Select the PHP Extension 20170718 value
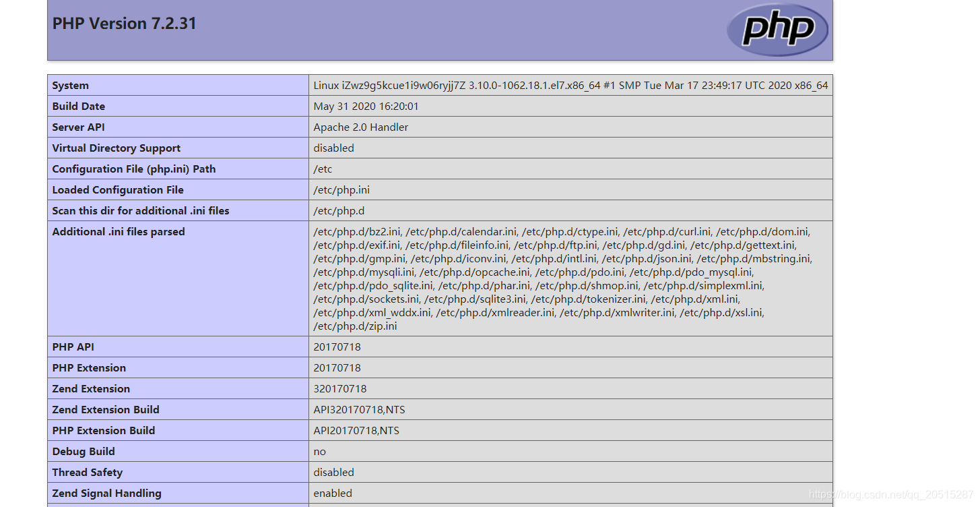 click(337, 368)
